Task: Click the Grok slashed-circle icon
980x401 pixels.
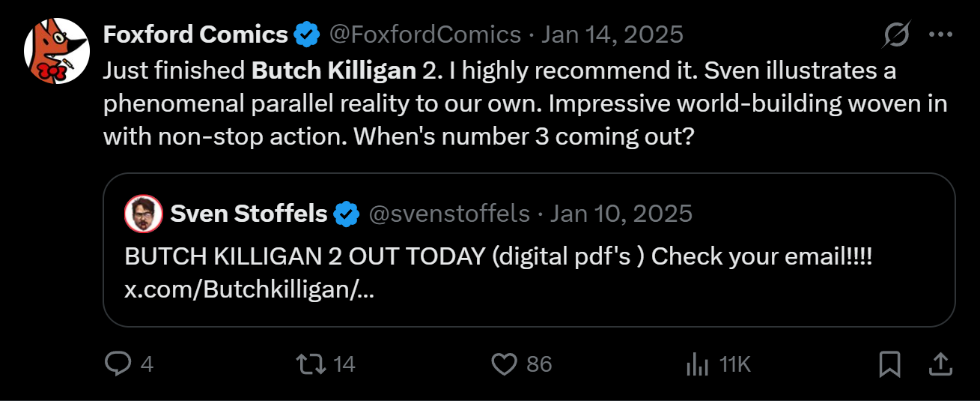Action: pyautogui.click(x=896, y=34)
